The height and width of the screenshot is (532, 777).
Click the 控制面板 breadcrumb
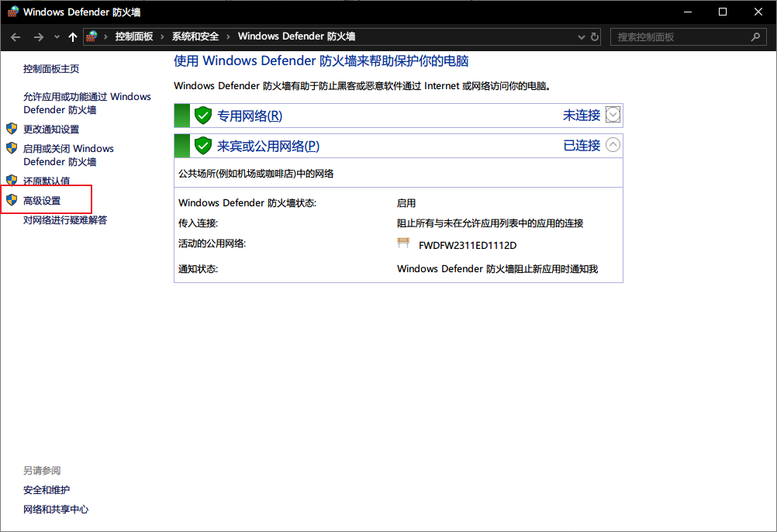(x=134, y=36)
